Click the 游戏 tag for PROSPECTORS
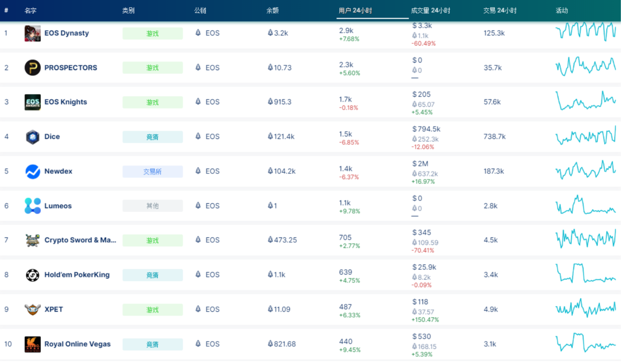Screen dimensions: 621x364 pos(153,68)
